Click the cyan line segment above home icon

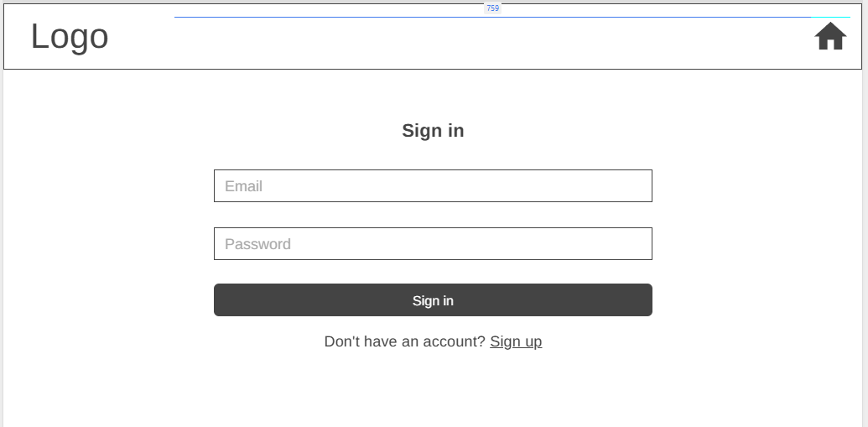pos(830,17)
